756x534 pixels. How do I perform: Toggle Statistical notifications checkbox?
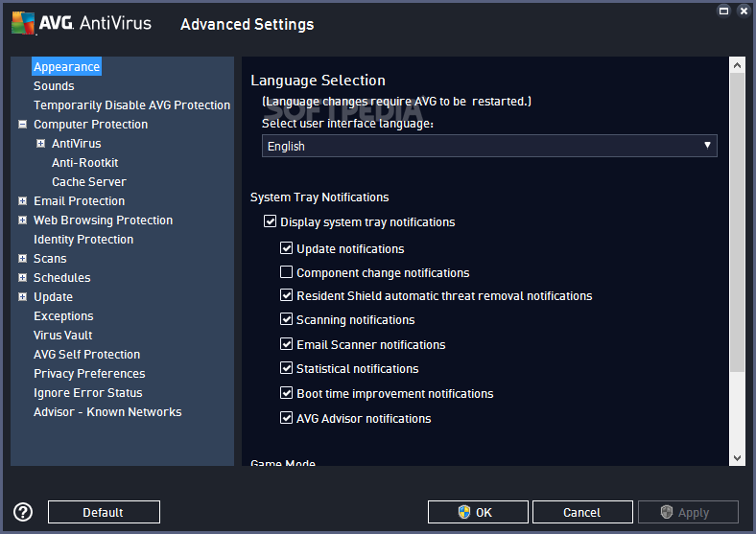coord(287,368)
